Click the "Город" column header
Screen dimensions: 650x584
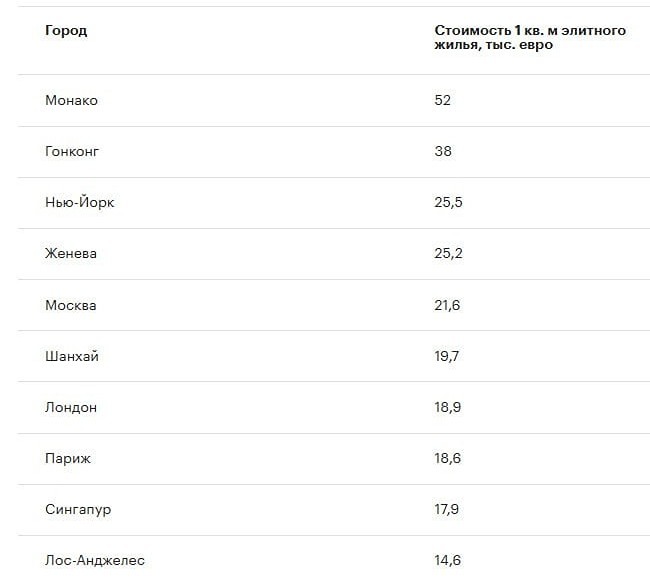click(x=66, y=30)
